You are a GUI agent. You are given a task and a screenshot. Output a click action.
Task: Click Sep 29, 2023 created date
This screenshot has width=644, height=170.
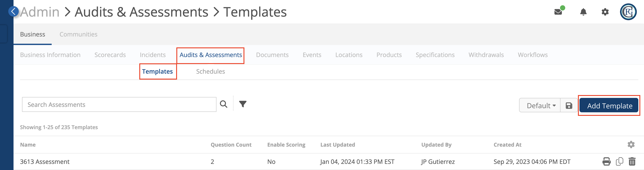532,162
